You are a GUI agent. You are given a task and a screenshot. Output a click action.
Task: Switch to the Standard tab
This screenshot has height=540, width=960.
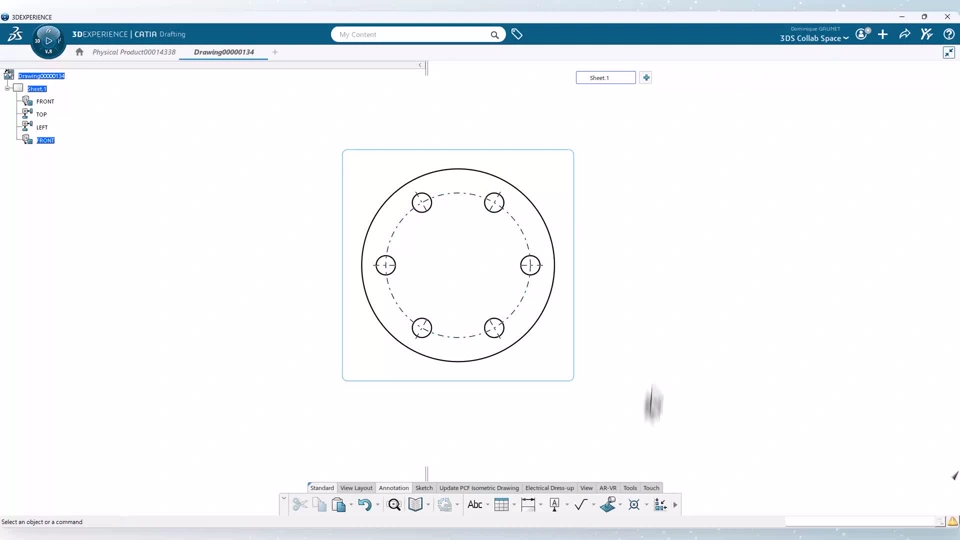tap(321, 488)
